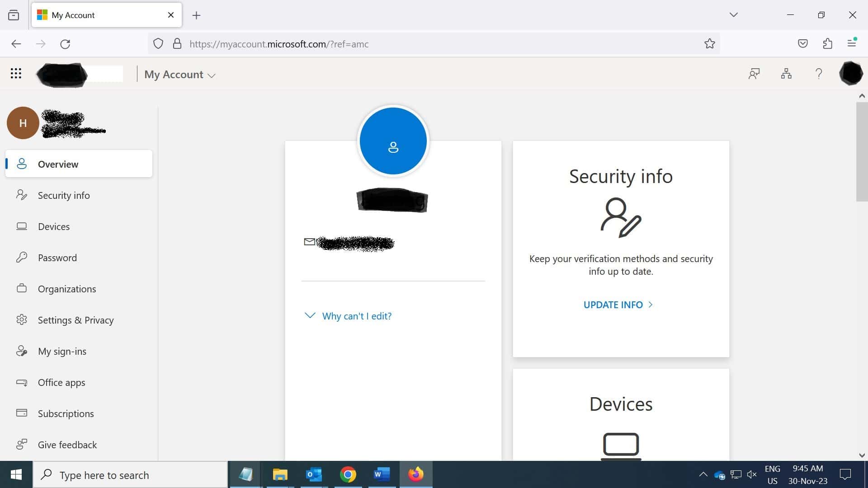The image size is (868, 488).
Task: Click the UPDATE INFO link
Action: (x=618, y=305)
